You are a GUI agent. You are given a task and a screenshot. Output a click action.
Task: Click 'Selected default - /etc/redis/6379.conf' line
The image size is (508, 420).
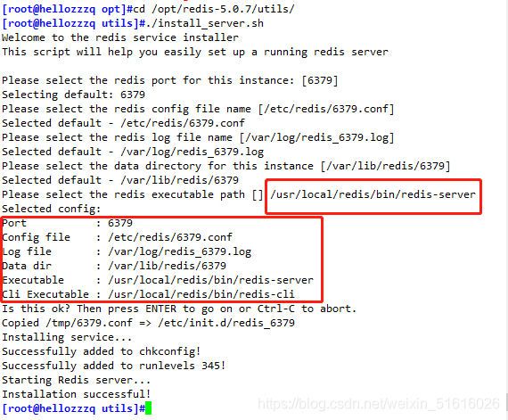[124, 123]
